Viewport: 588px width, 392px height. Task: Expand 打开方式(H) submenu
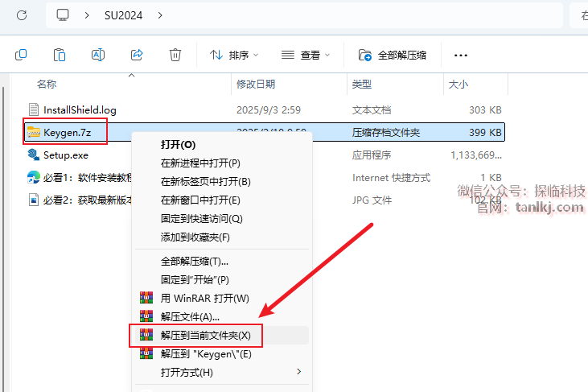coord(222,373)
